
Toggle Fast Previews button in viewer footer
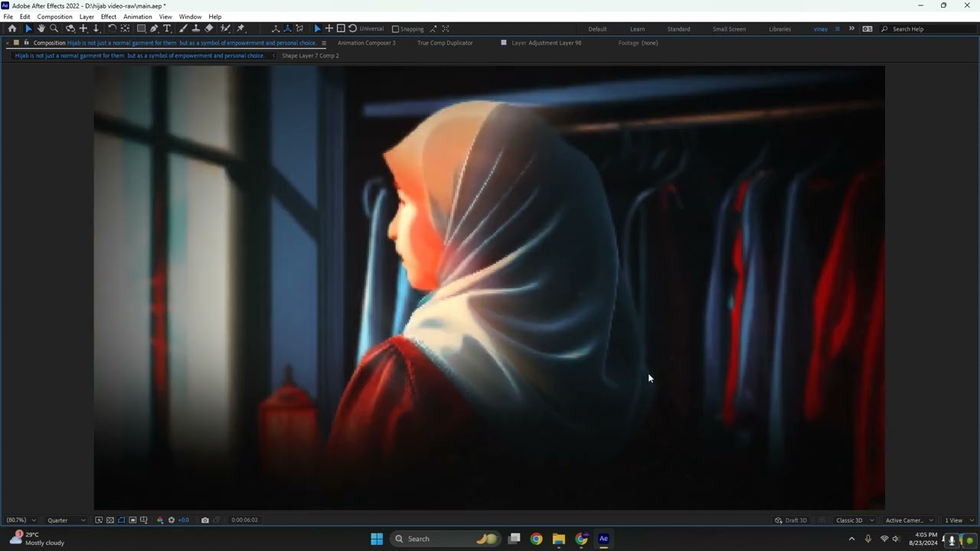pyautogui.click(x=99, y=520)
